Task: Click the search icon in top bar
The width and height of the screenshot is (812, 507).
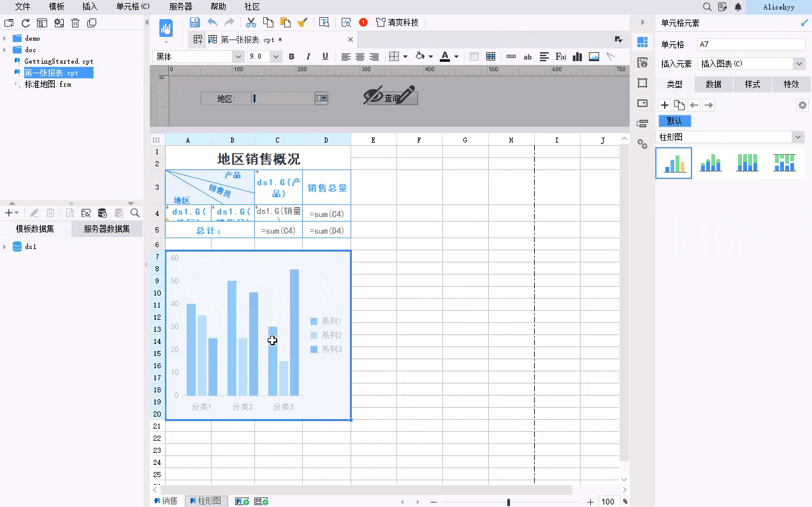Action: point(707,7)
